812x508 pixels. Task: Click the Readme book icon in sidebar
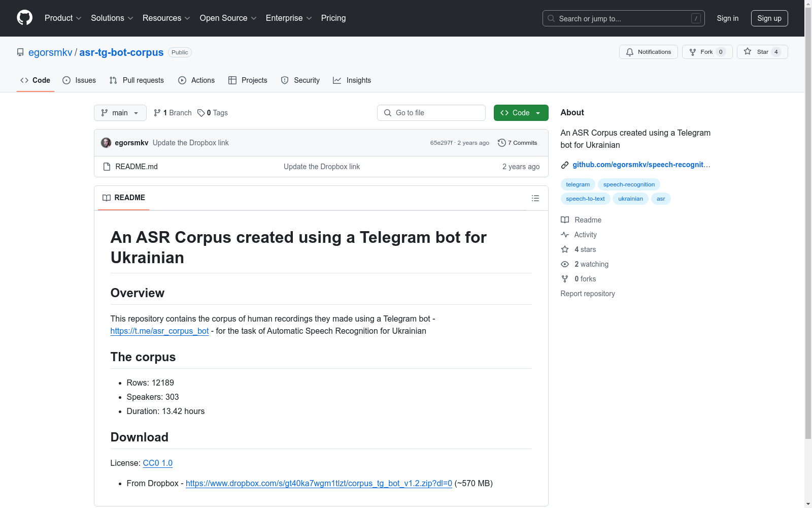tap(565, 220)
